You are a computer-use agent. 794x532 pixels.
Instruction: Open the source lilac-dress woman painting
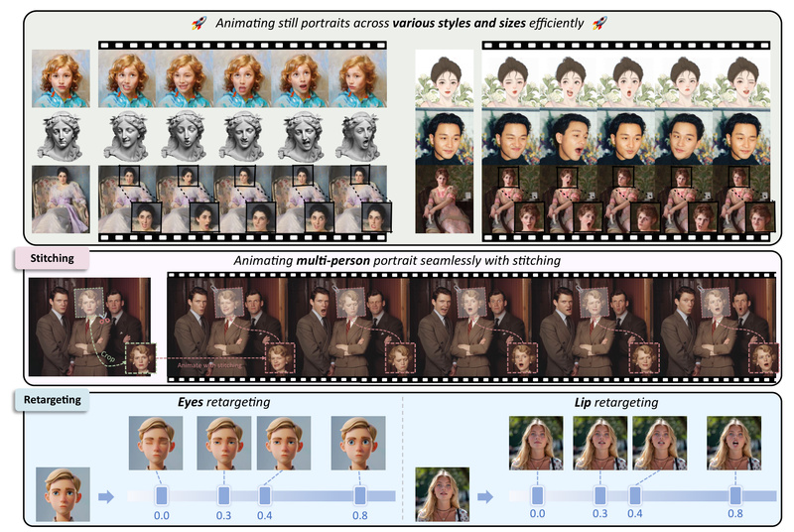(x=61, y=199)
